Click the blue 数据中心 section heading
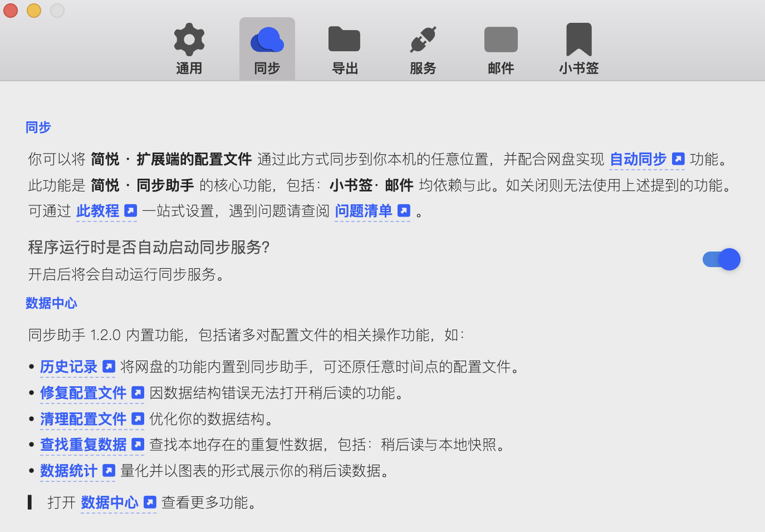765x532 pixels. [x=51, y=303]
